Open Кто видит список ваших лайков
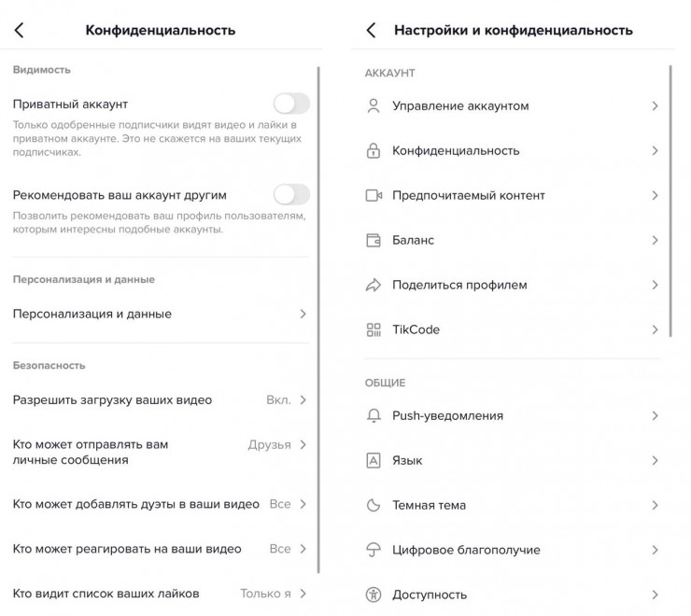Viewport: 691px width, 616px height. (159, 593)
